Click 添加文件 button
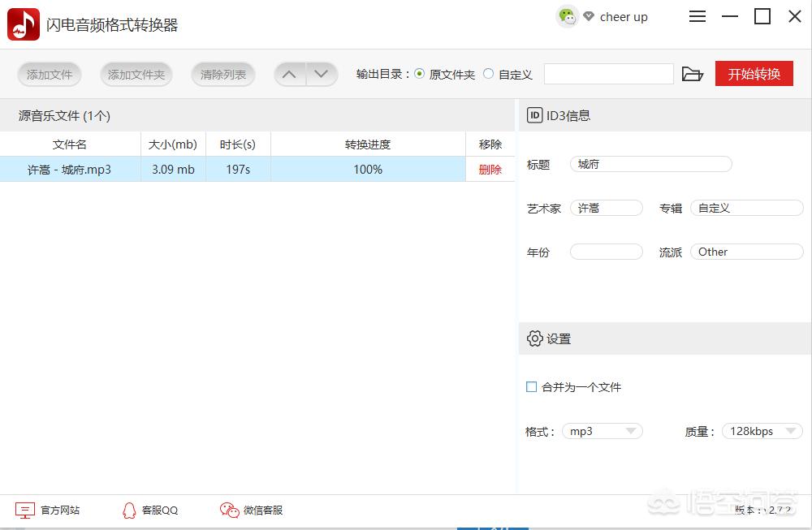The image size is (812, 530). [x=50, y=75]
